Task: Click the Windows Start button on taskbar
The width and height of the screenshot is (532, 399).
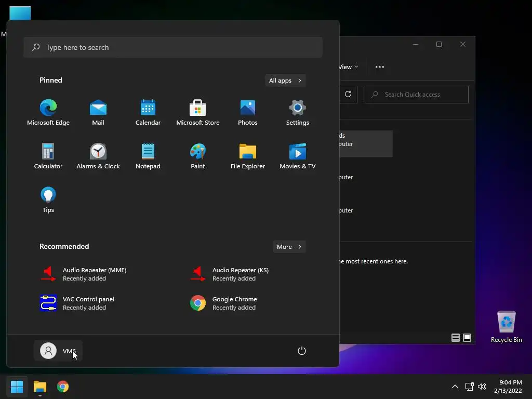Action: point(17,387)
